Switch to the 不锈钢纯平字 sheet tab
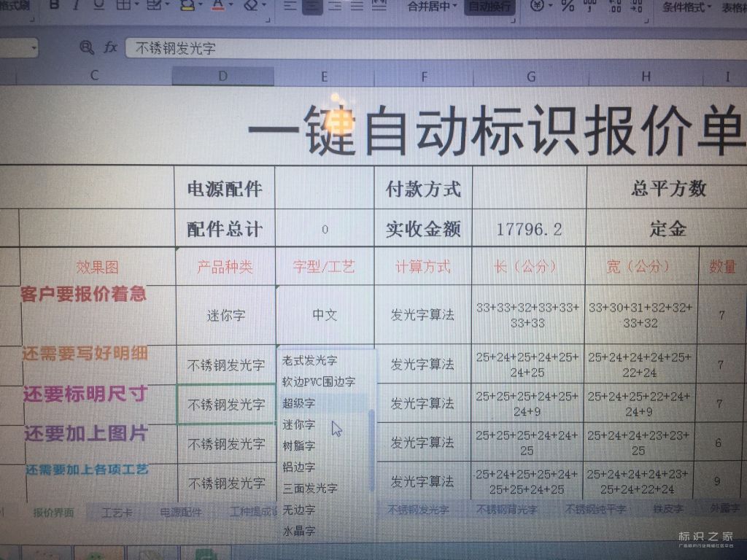 pyautogui.click(x=595, y=509)
